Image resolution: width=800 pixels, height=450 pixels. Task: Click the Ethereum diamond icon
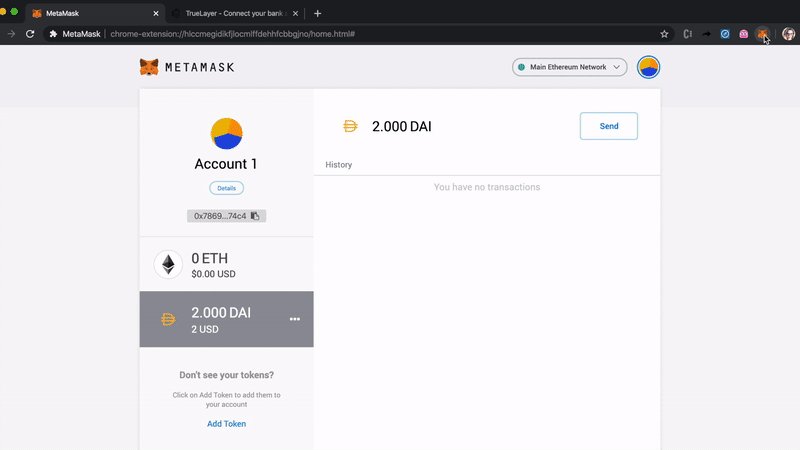pos(168,264)
